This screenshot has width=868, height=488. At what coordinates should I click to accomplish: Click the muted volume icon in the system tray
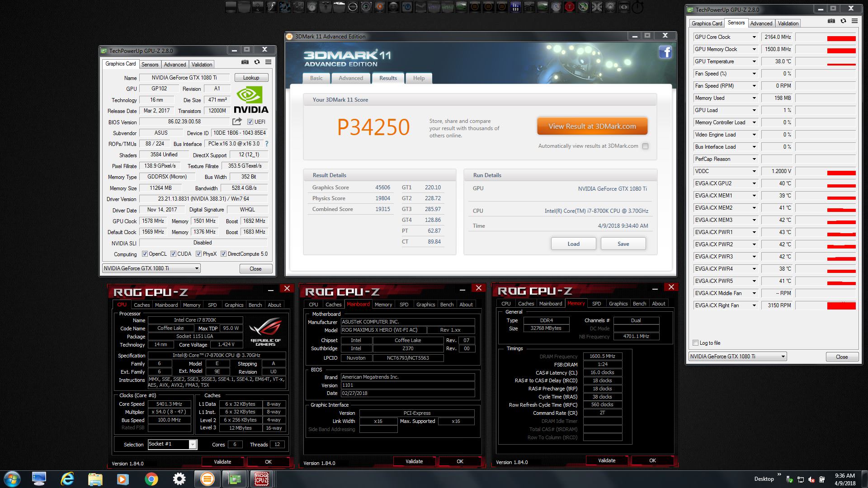(x=811, y=479)
